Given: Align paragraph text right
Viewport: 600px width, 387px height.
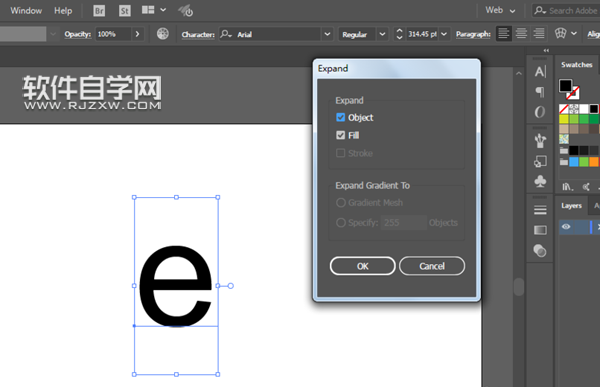Looking at the screenshot, I should point(539,34).
